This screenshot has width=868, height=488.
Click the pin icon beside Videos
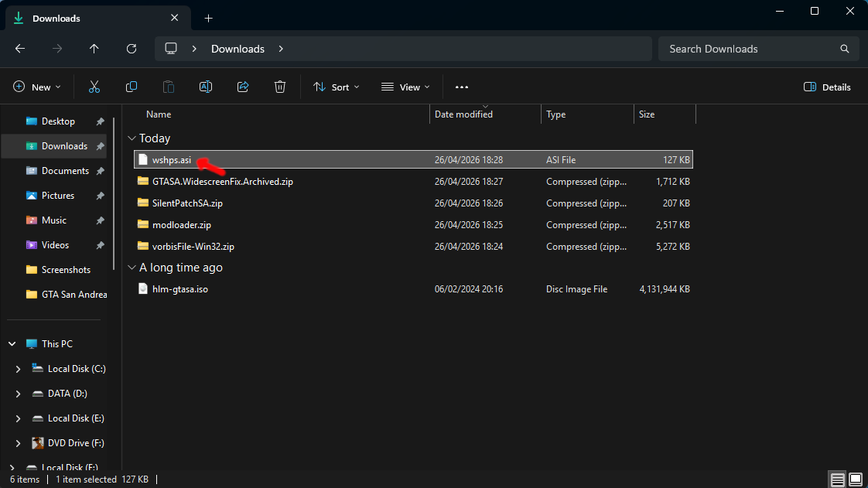click(x=101, y=245)
